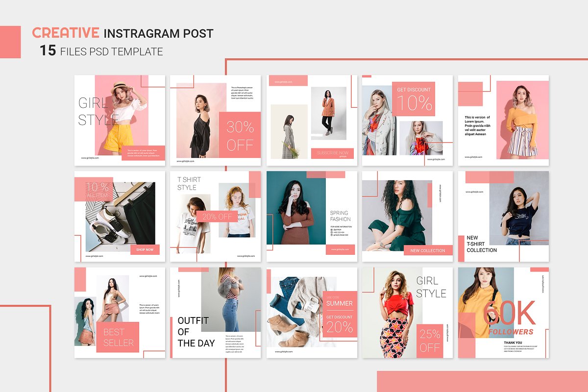Select the 'THANK YOU' text
The width and height of the screenshot is (588, 392).
513,343
